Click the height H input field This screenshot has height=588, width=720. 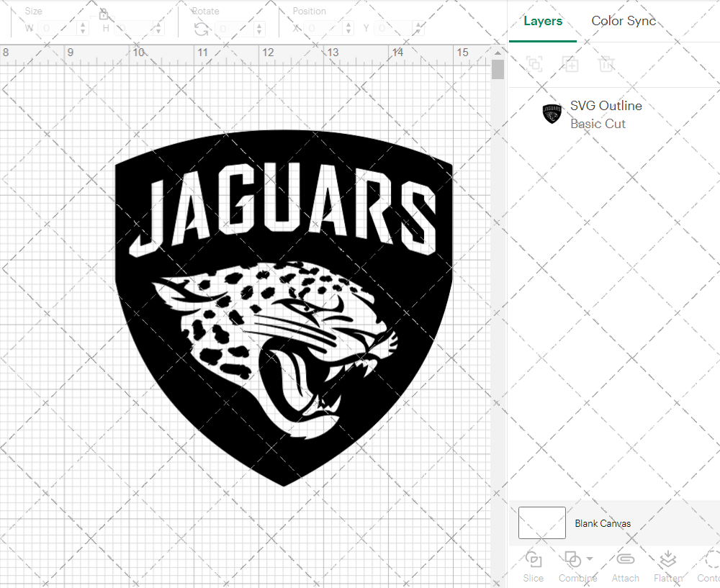[133, 29]
